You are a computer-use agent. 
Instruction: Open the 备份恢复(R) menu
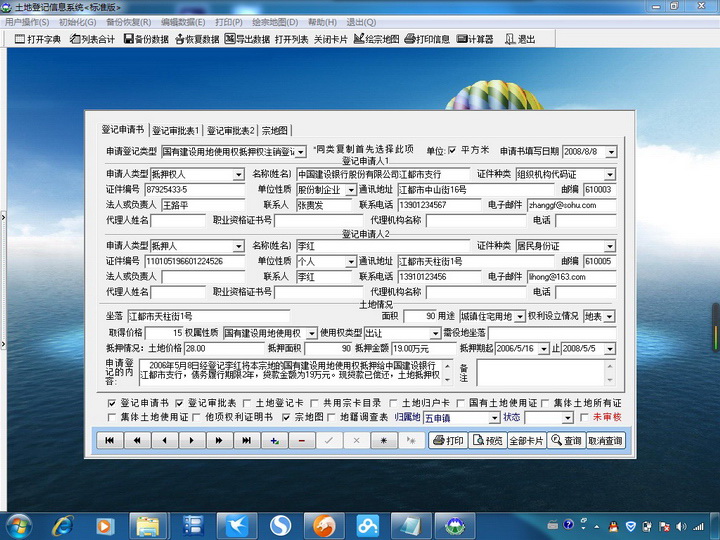pos(129,22)
